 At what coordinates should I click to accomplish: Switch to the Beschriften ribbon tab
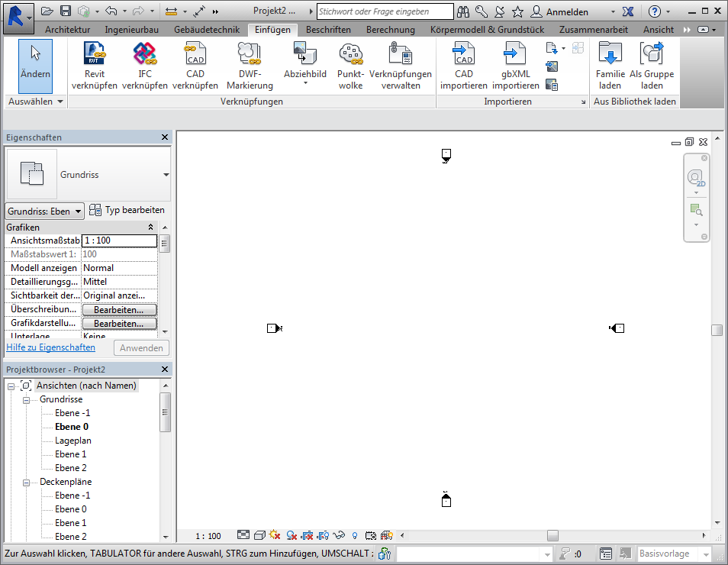click(328, 30)
